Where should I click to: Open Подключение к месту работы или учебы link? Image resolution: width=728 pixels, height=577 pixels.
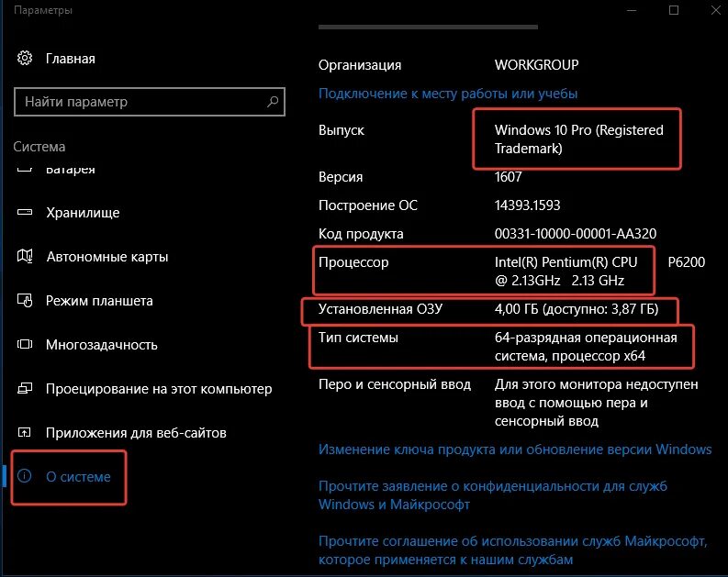[x=448, y=94]
